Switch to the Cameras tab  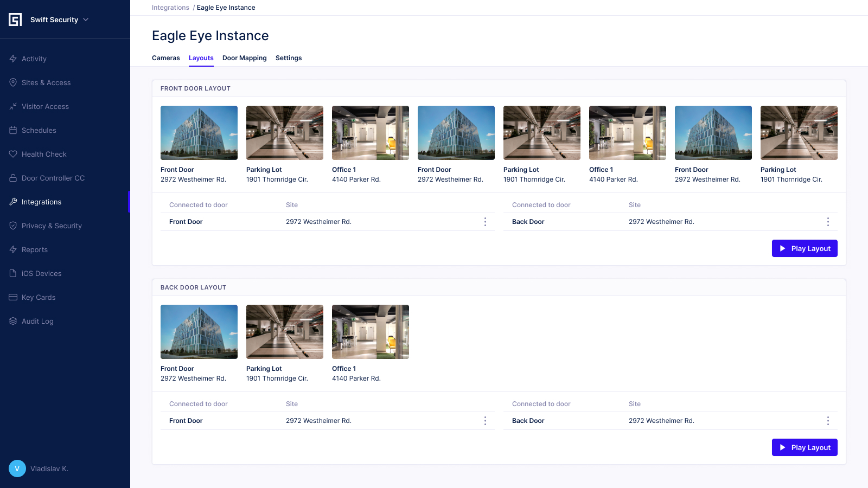coord(165,58)
